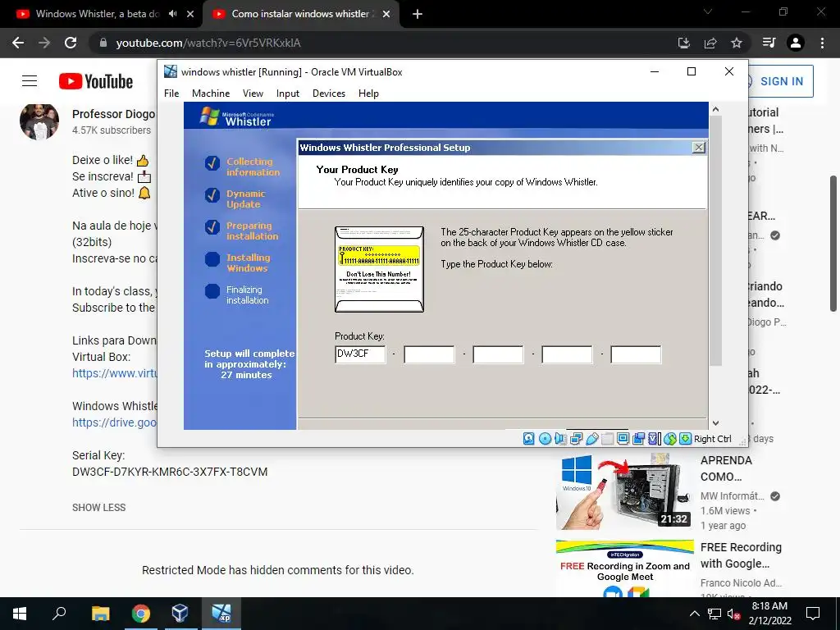The width and height of the screenshot is (840, 630).
Task: Click the green arrow keyboard capture icon
Action: pos(685,439)
